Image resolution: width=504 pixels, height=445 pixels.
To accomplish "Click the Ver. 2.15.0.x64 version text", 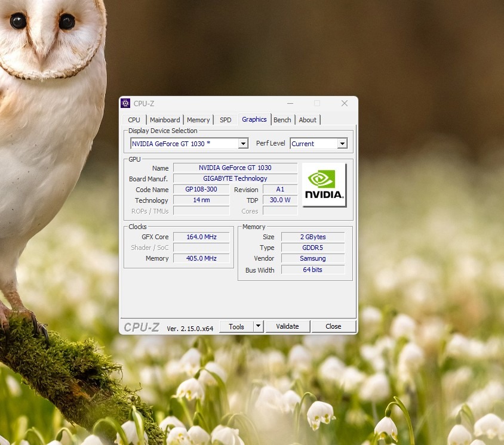I will 190,329.
